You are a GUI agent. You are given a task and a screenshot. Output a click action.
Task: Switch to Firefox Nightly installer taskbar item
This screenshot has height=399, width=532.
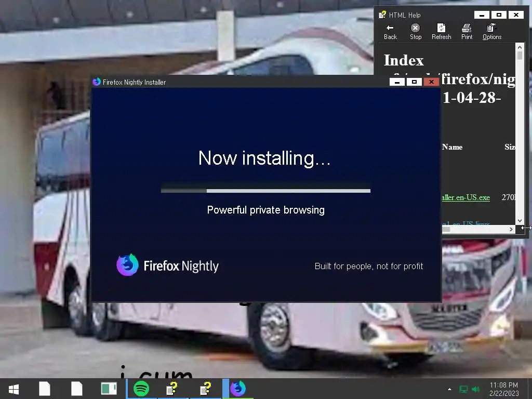pos(238,389)
